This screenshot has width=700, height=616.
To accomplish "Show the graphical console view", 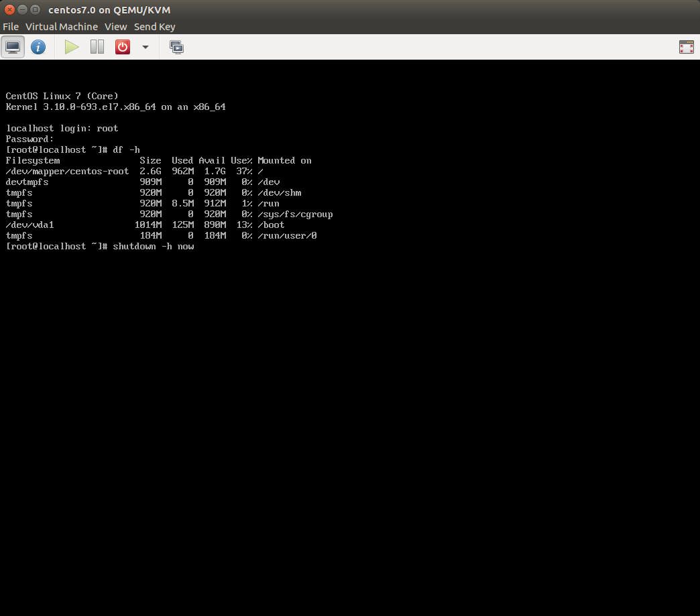I will 13,47.
